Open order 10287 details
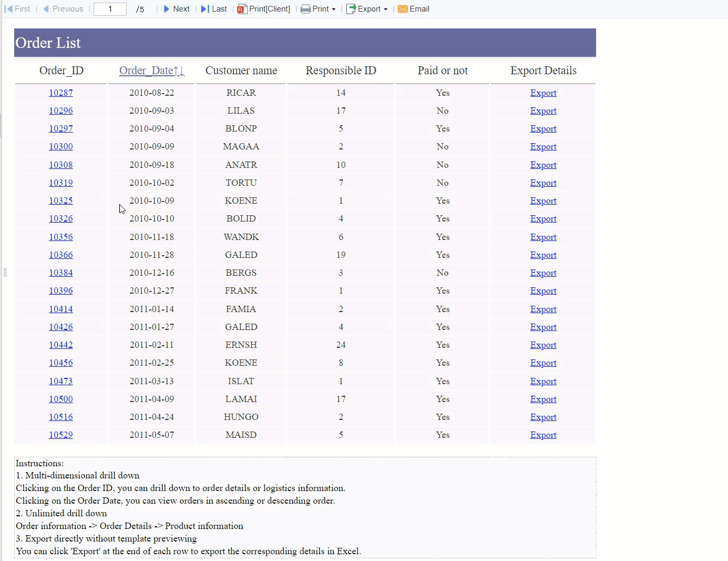 61,93
